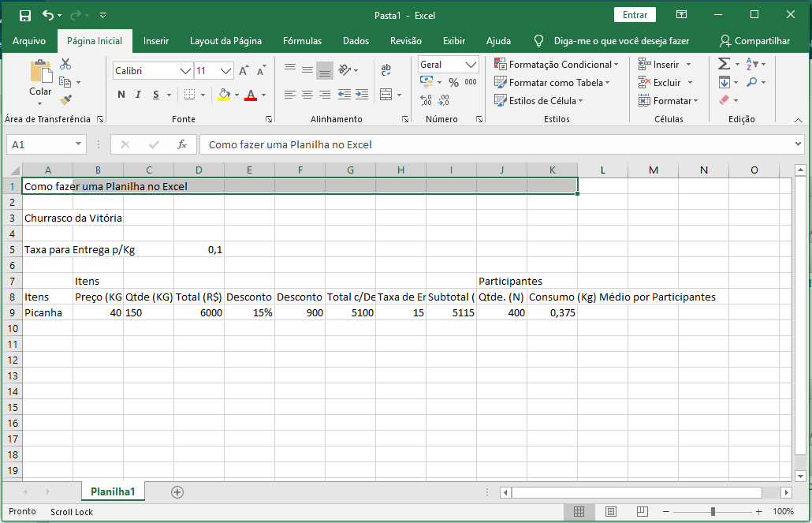Toggle bold formatting (N button)
The image size is (812, 523).
coord(121,95)
